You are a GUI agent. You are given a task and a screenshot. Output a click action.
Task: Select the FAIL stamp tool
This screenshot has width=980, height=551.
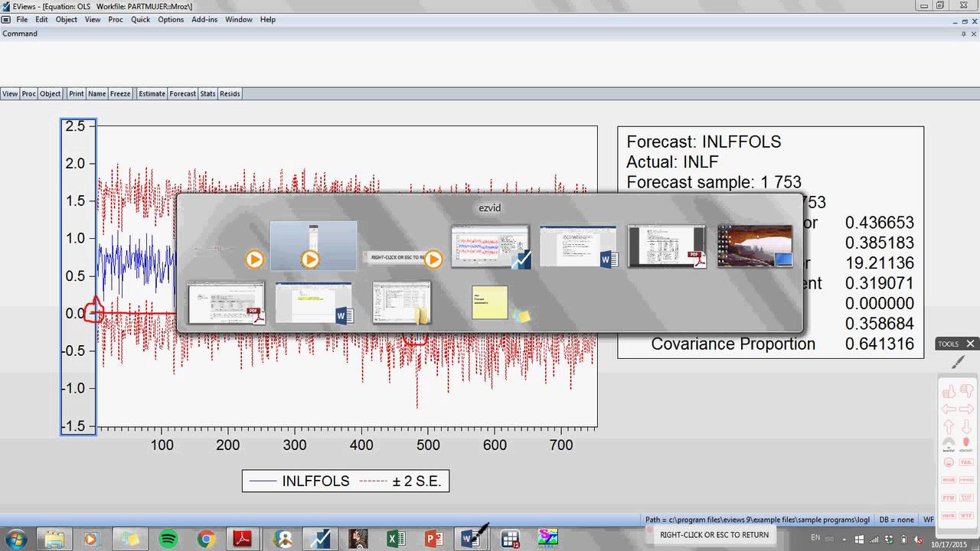click(966, 462)
